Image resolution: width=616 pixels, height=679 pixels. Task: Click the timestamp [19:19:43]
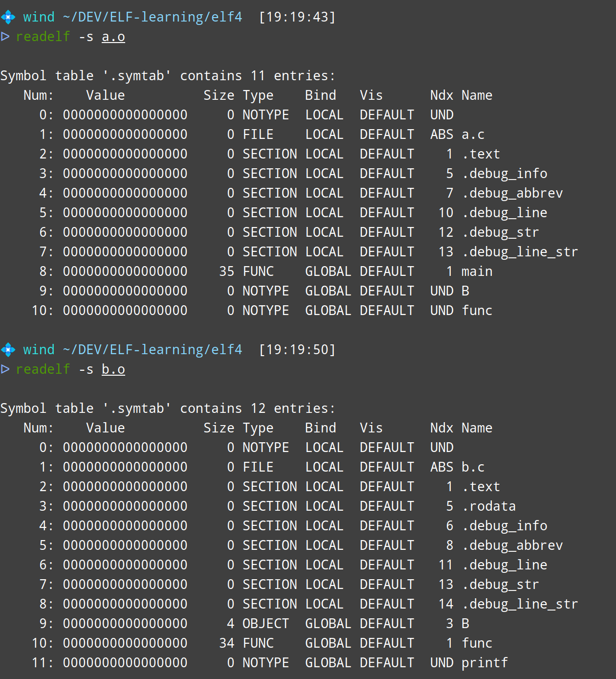point(297,17)
